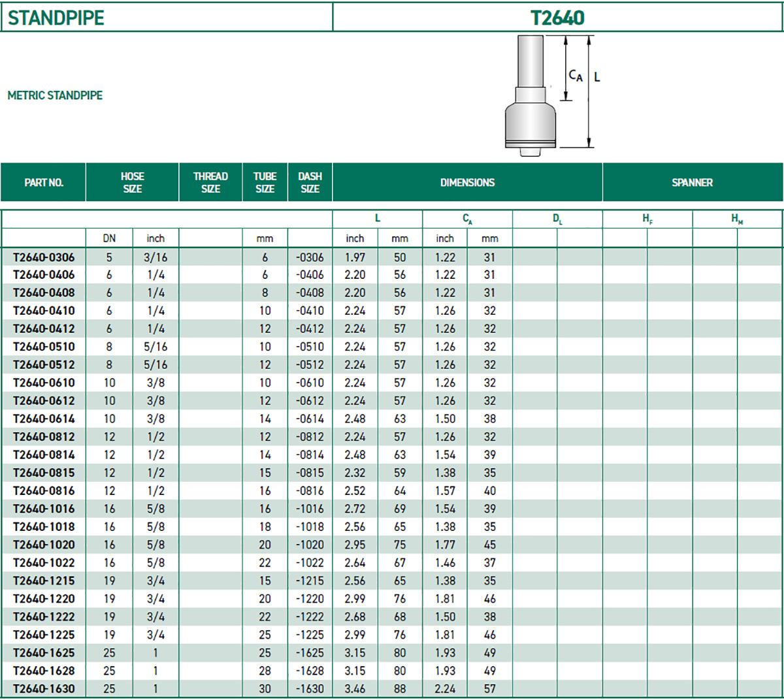Select part number T2640-0610

[44, 383]
